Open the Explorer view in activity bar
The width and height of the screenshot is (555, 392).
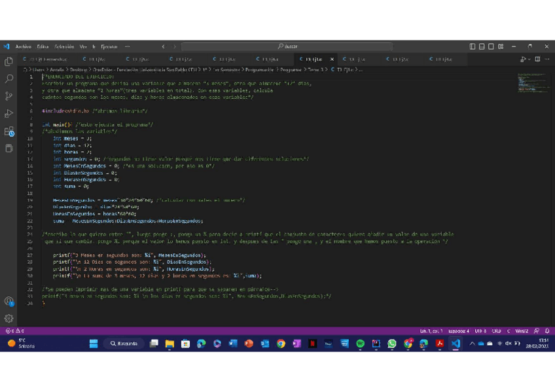(9, 62)
